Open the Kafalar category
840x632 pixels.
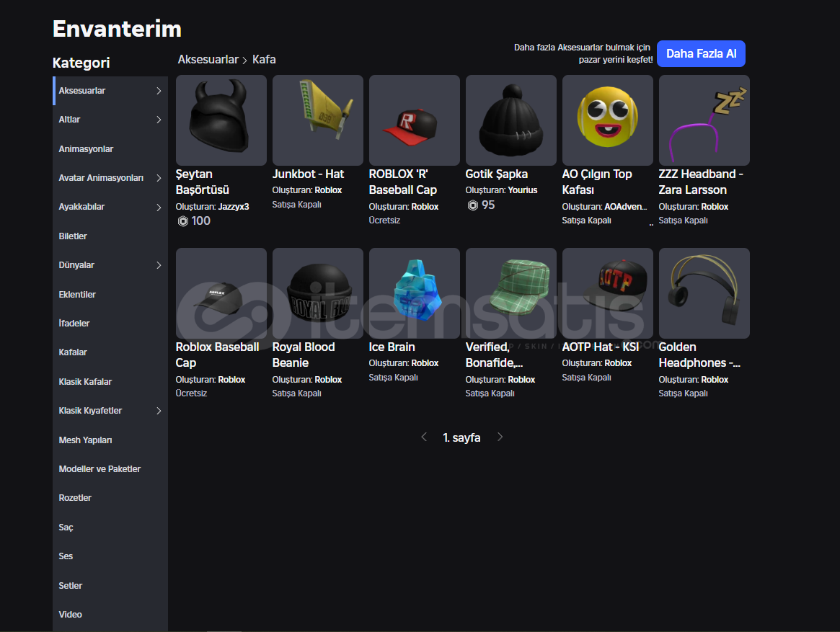tap(110, 352)
